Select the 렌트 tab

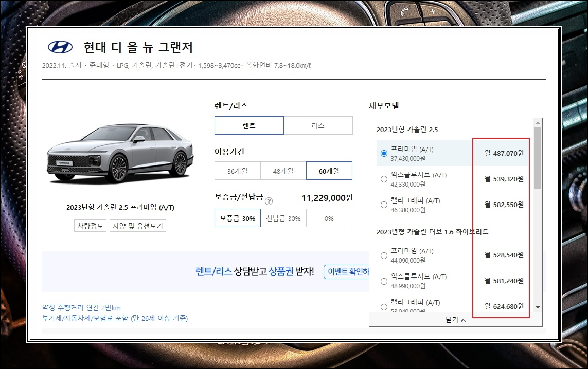click(x=249, y=125)
